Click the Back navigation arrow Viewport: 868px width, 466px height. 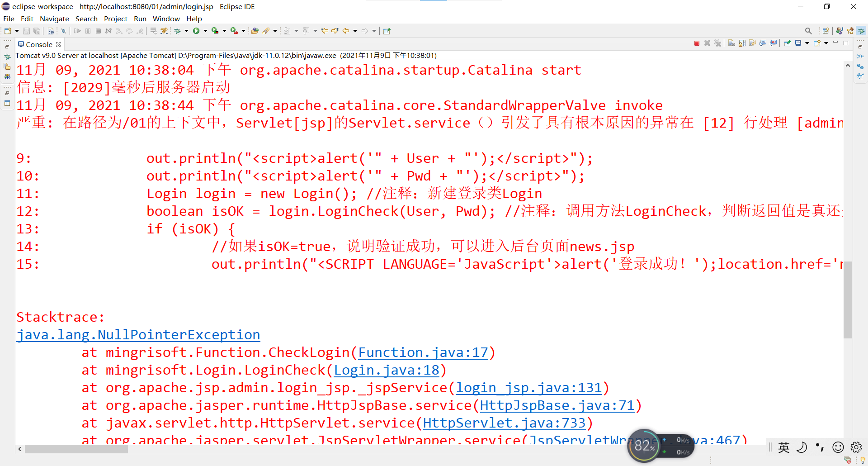click(346, 31)
